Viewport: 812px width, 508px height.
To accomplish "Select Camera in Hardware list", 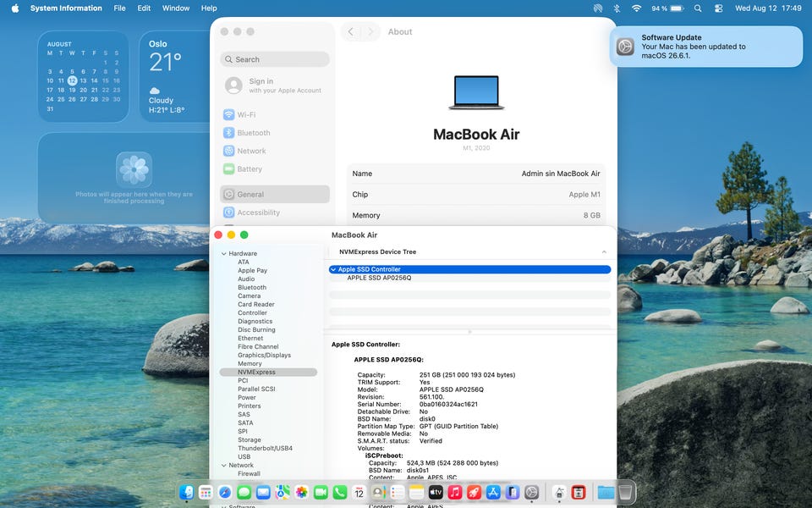I will (x=249, y=296).
